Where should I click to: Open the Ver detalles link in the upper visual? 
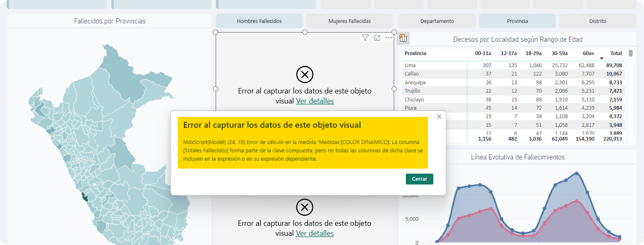[x=315, y=101]
